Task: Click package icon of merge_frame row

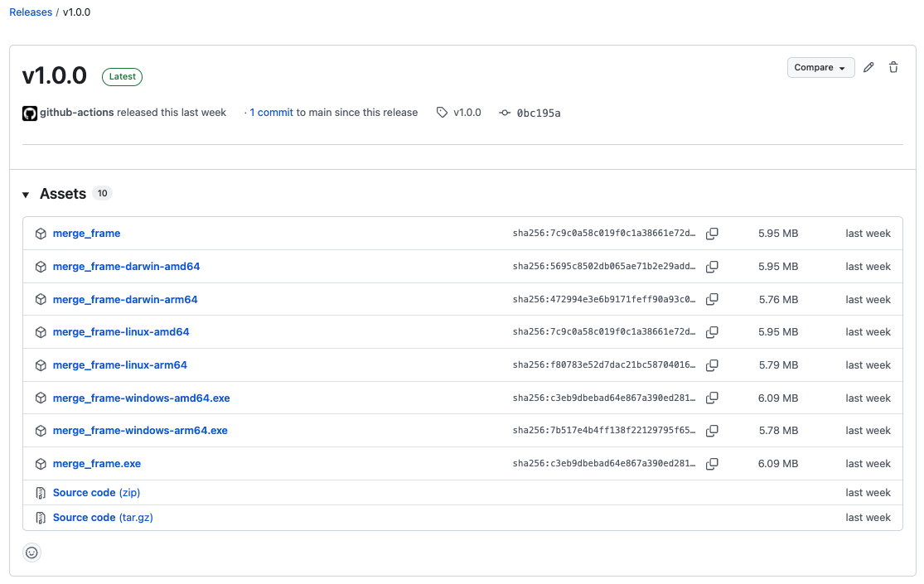Action: [x=41, y=234]
